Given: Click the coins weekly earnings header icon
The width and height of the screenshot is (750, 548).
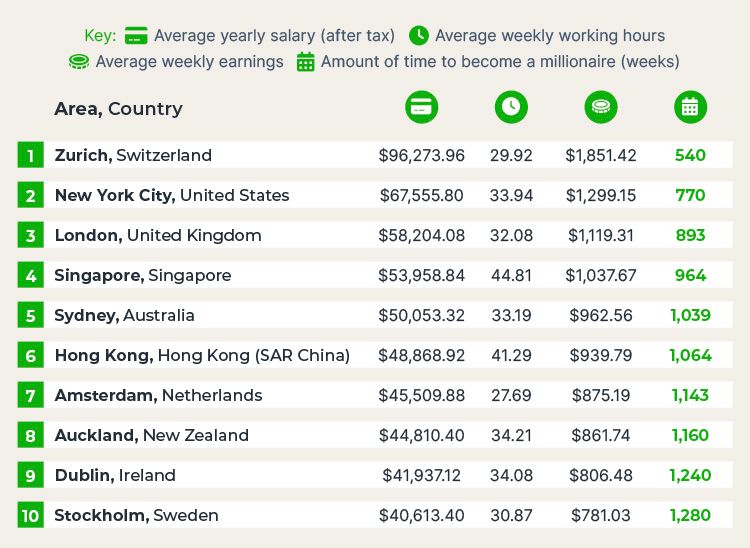Looking at the screenshot, I should [x=600, y=107].
